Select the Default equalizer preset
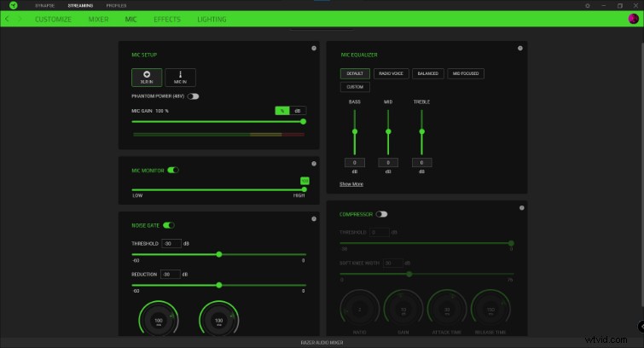Screen dimensions: 644x348 pos(355,73)
